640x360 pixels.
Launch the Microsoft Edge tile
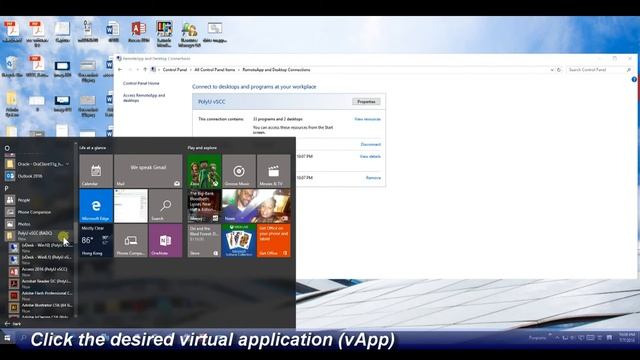click(96, 206)
